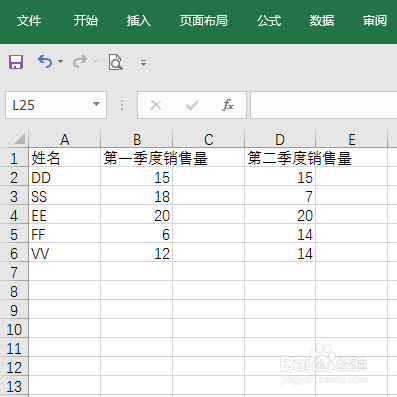The image size is (397, 397).
Task: Open Insert Function dialog via fx
Action: pos(228,105)
